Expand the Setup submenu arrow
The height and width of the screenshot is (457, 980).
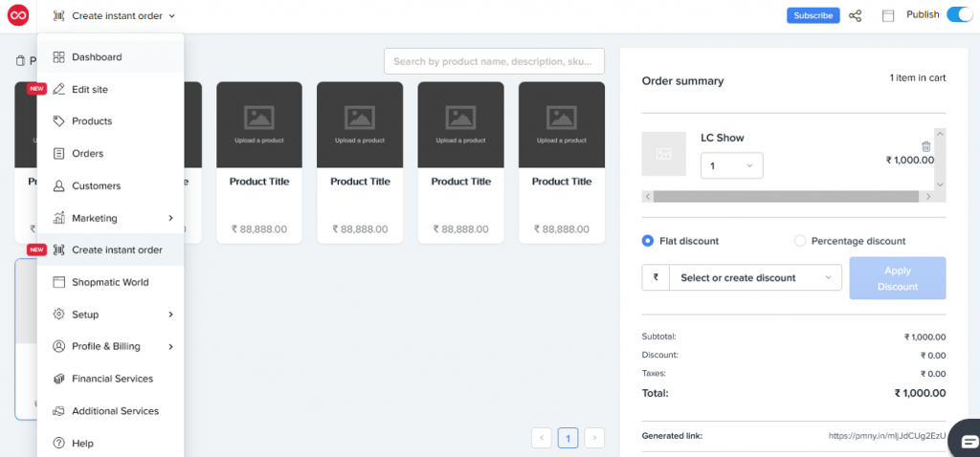(170, 315)
